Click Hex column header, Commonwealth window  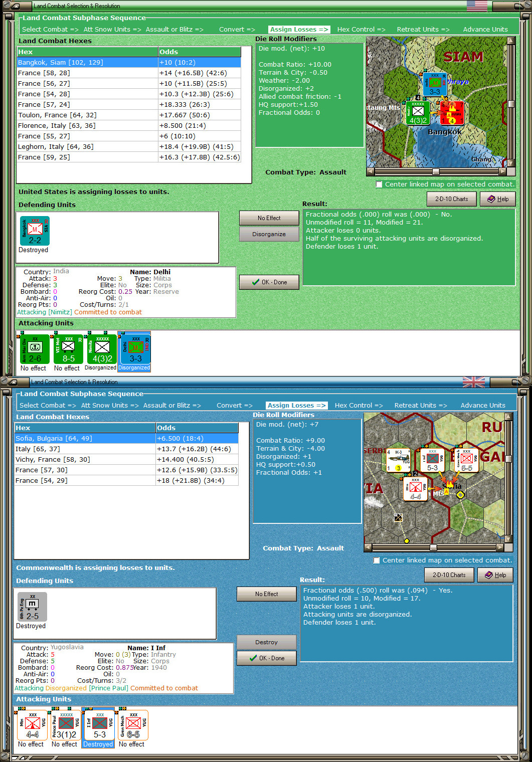tap(85, 428)
